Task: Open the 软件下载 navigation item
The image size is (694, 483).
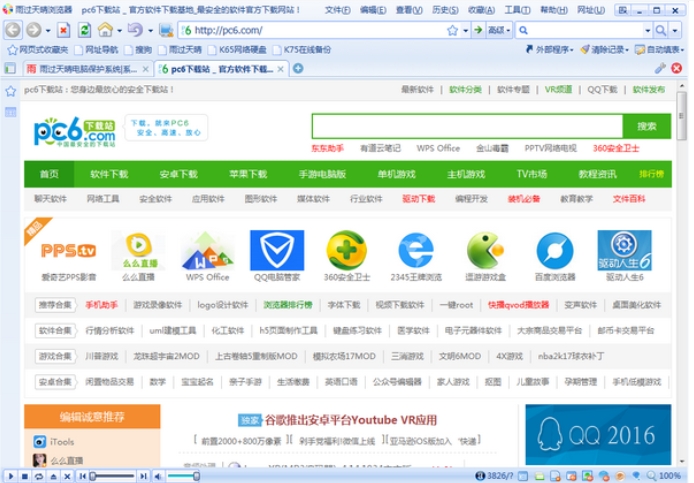Action: tap(109, 174)
